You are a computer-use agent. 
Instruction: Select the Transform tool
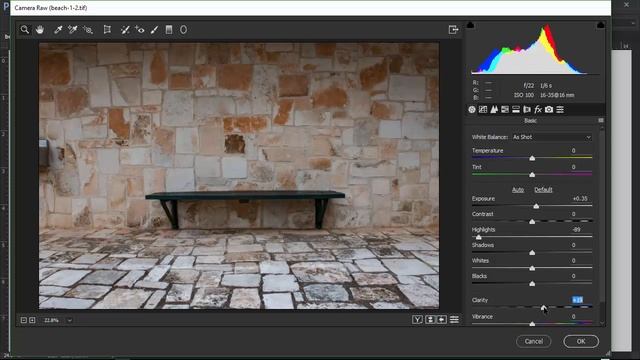pyautogui.click(x=107, y=30)
